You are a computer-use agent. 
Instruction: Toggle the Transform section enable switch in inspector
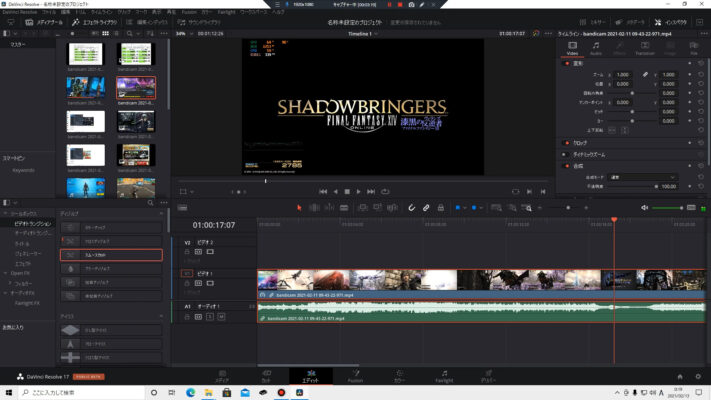click(569, 63)
